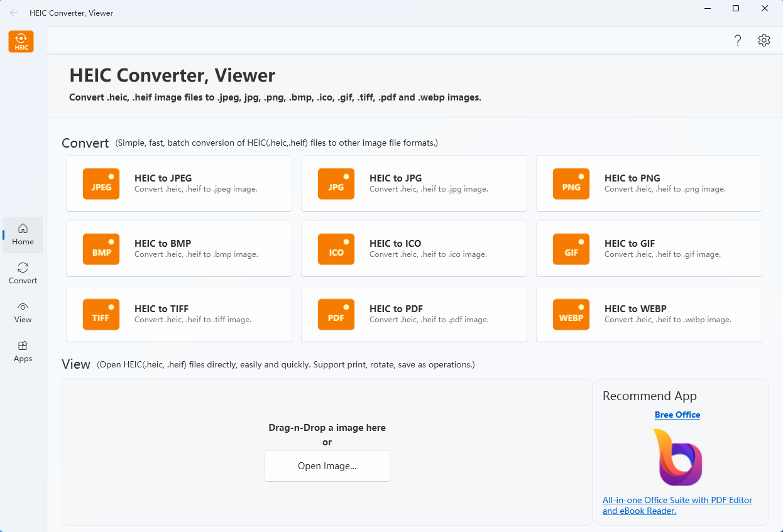783x532 pixels.
Task: Click the orange PDF format icon
Action: coord(336,315)
